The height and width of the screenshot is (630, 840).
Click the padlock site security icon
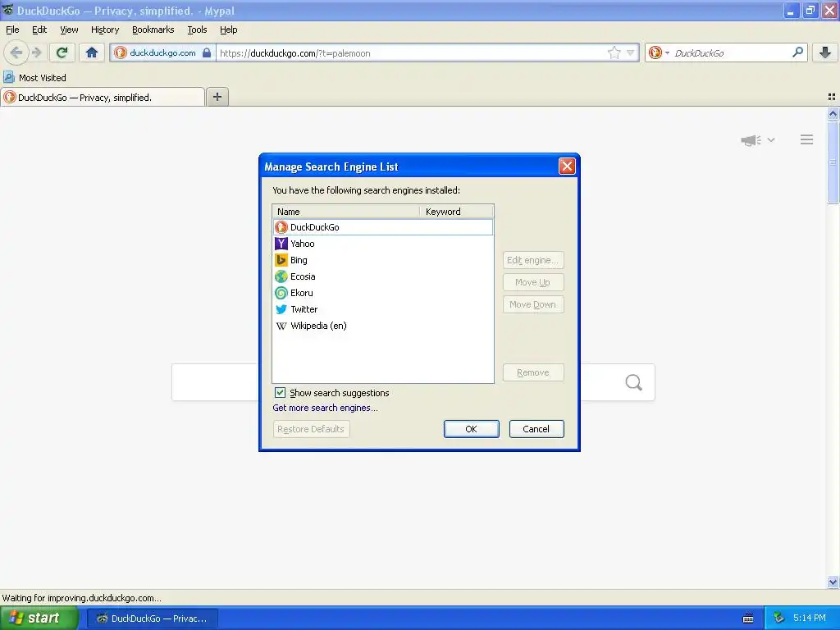coord(207,52)
